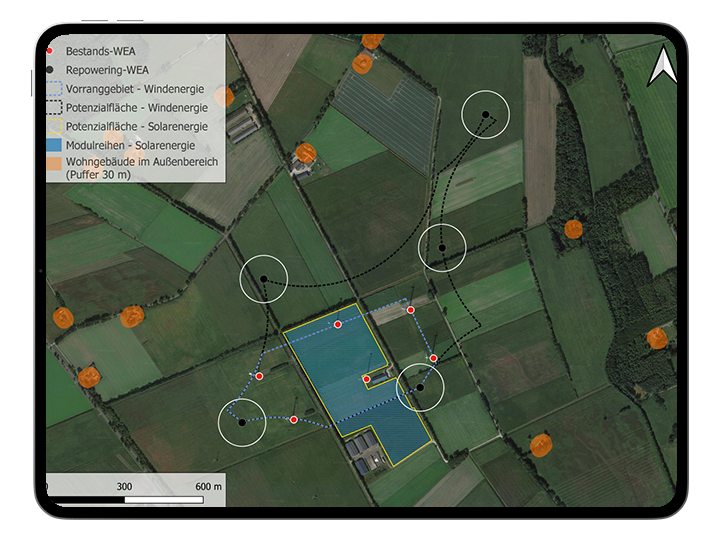Pick the repowering turbine overlapping solar area's east edge
Image resolution: width=720 pixels, height=540 pixels.
tap(420, 387)
